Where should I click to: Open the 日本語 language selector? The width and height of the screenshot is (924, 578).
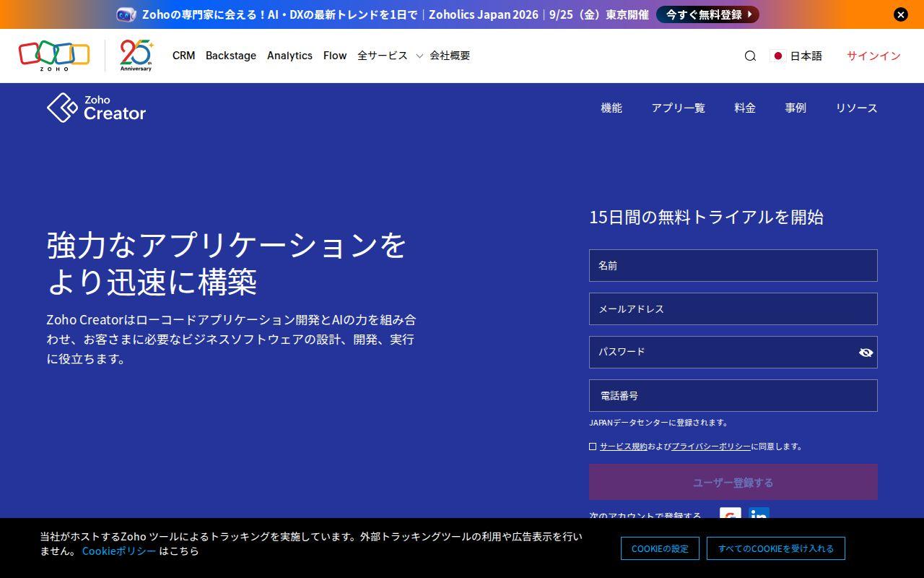pyautogui.click(x=797, y=56)
